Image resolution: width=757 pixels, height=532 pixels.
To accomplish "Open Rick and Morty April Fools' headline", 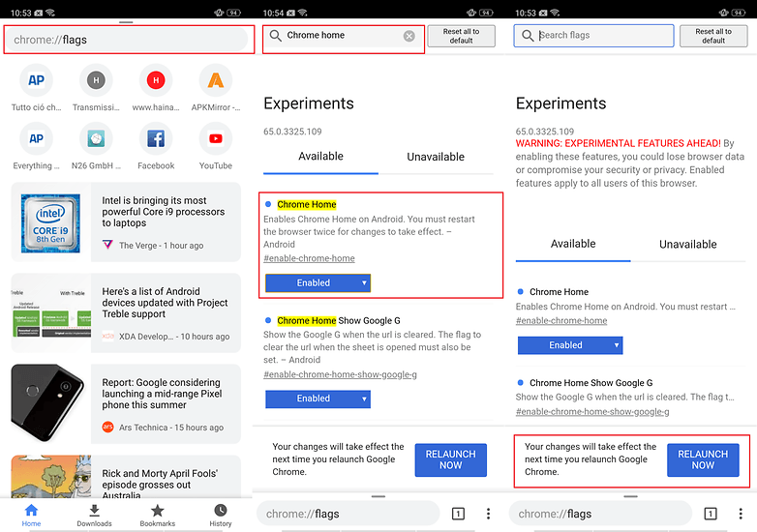I will (160, 484).
